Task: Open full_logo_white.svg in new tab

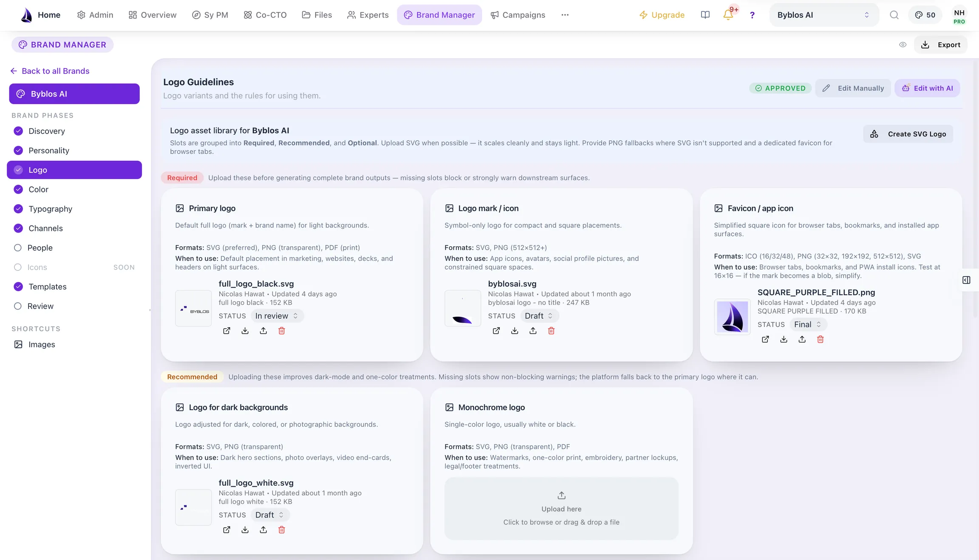Action: click(x=226, y=530)
